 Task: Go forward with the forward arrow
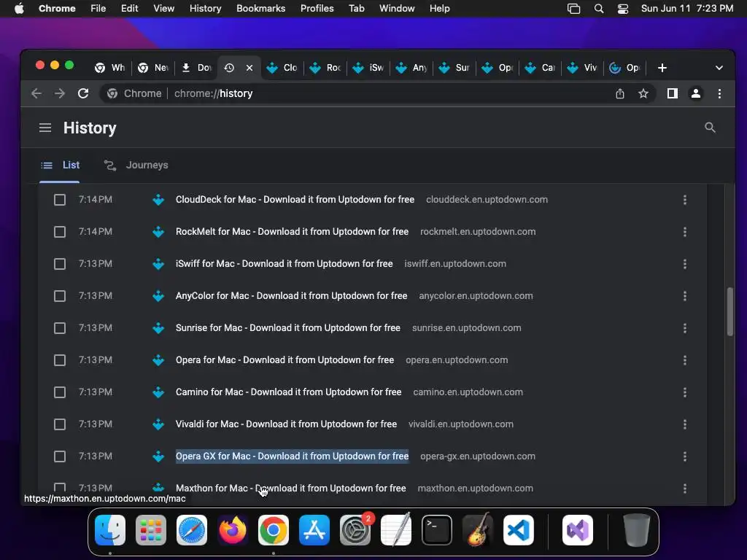coord(60,93)
